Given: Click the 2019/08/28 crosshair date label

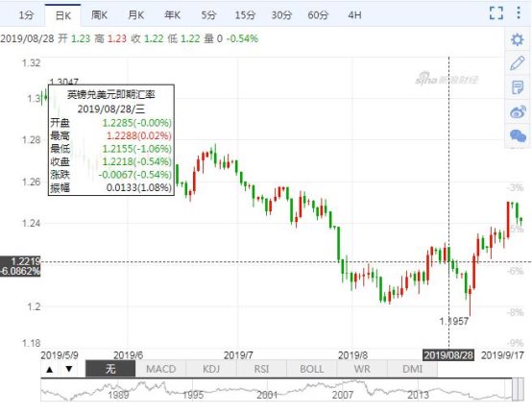Looking at the screenshot, I should (448, 355).
